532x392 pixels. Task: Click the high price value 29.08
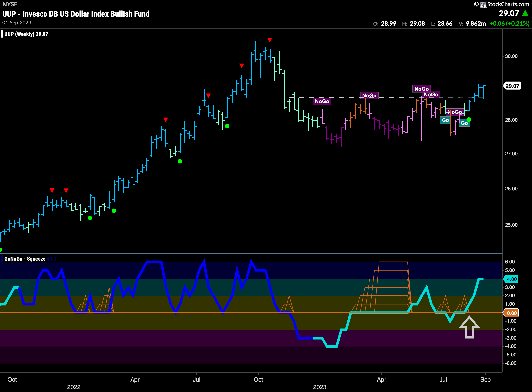[417, 24]
